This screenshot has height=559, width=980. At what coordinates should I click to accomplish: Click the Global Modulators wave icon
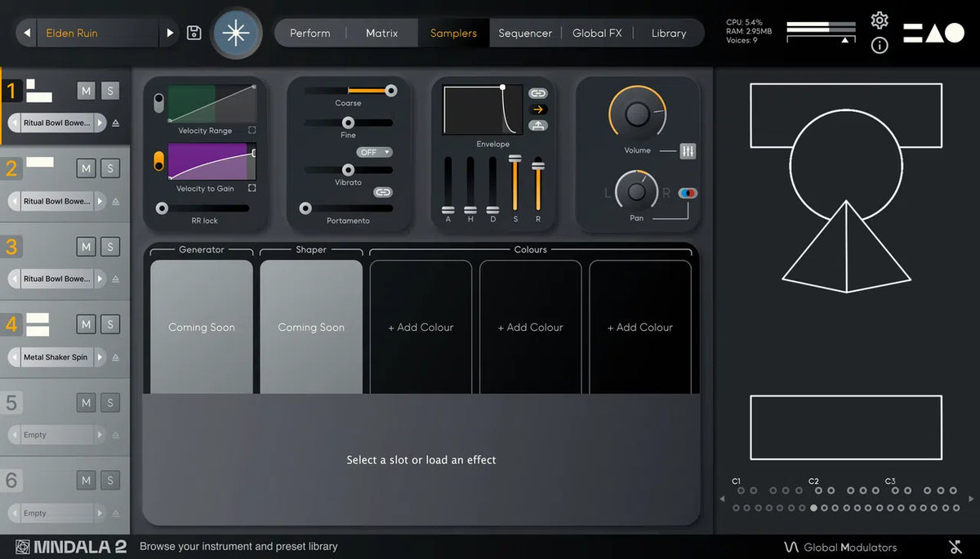[791, 547]
